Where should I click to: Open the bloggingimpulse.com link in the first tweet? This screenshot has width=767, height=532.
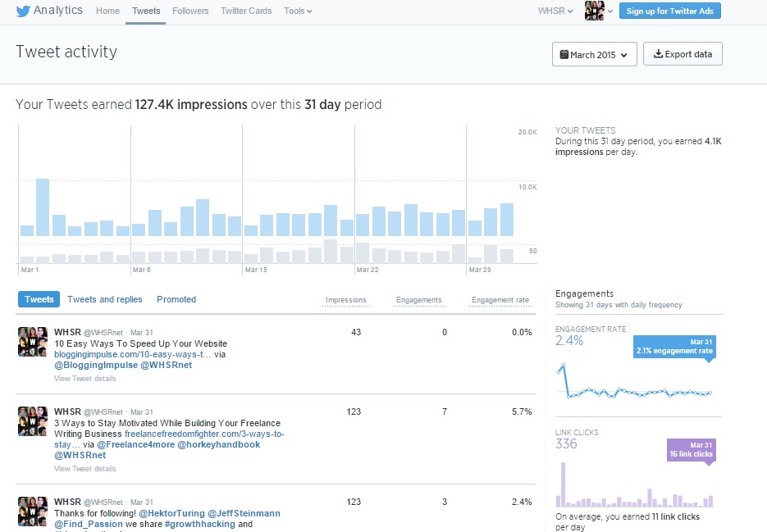tap(132, 354)
